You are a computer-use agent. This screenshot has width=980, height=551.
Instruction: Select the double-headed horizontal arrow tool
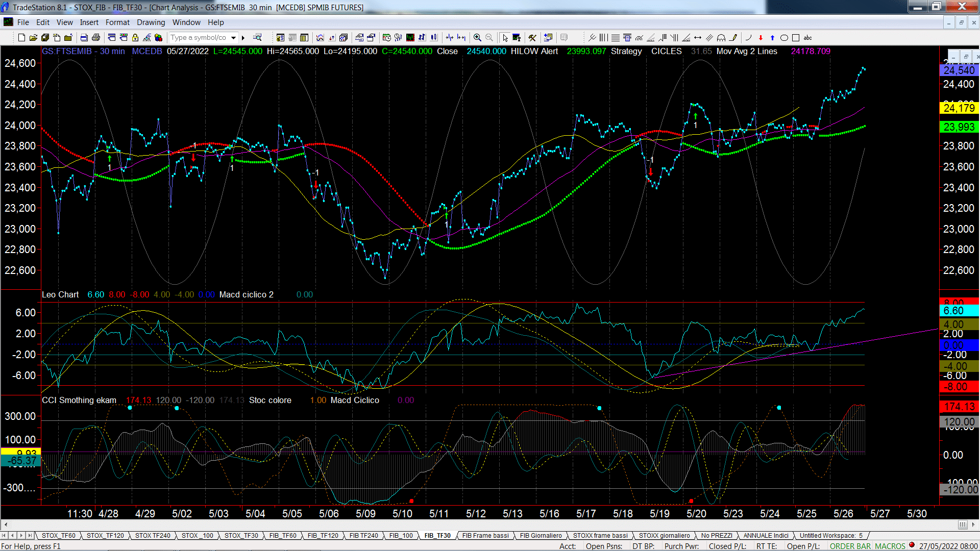698,38
